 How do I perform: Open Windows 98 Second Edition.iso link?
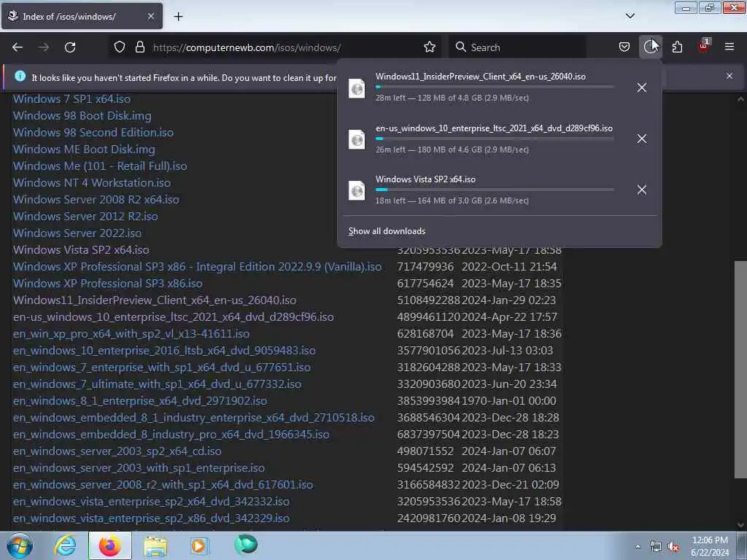93,133
